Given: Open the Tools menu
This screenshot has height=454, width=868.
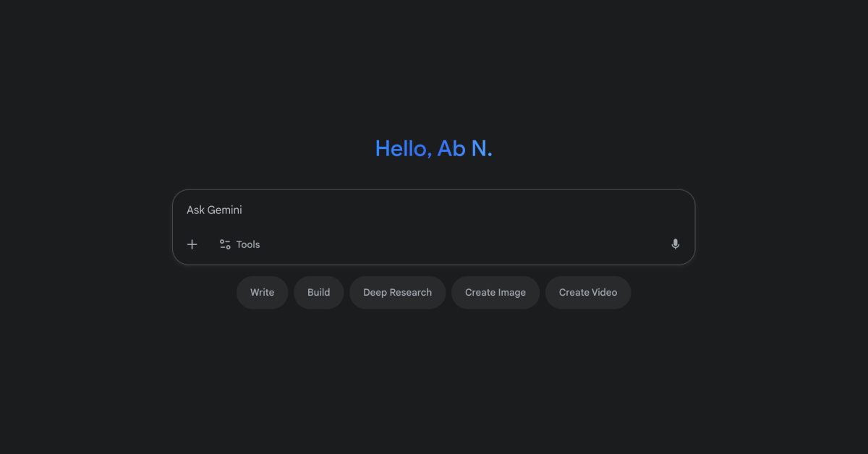Looking at the screenshot, I should tap(239, 244).
